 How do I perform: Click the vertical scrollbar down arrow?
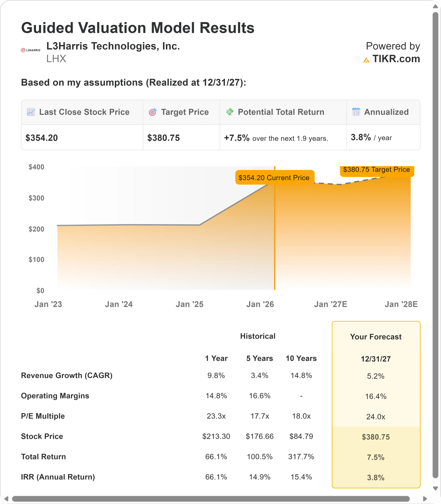pyautogui.click(x=435, y=488)
